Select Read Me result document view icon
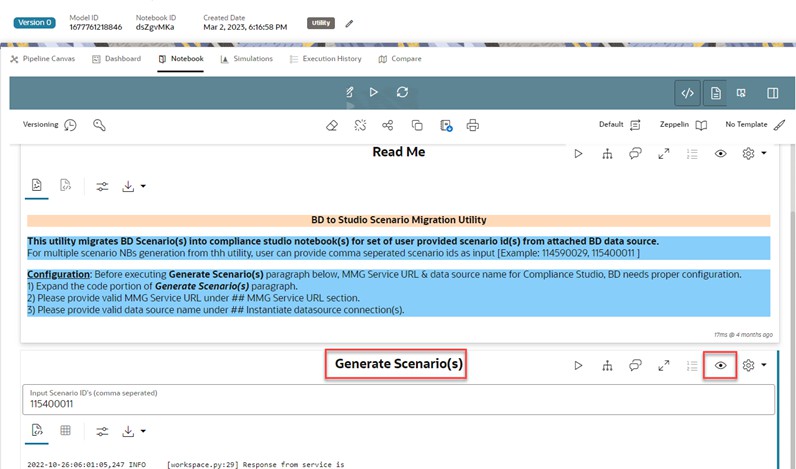The height and width of the screenshot is (469, 796). coord(37,185)
